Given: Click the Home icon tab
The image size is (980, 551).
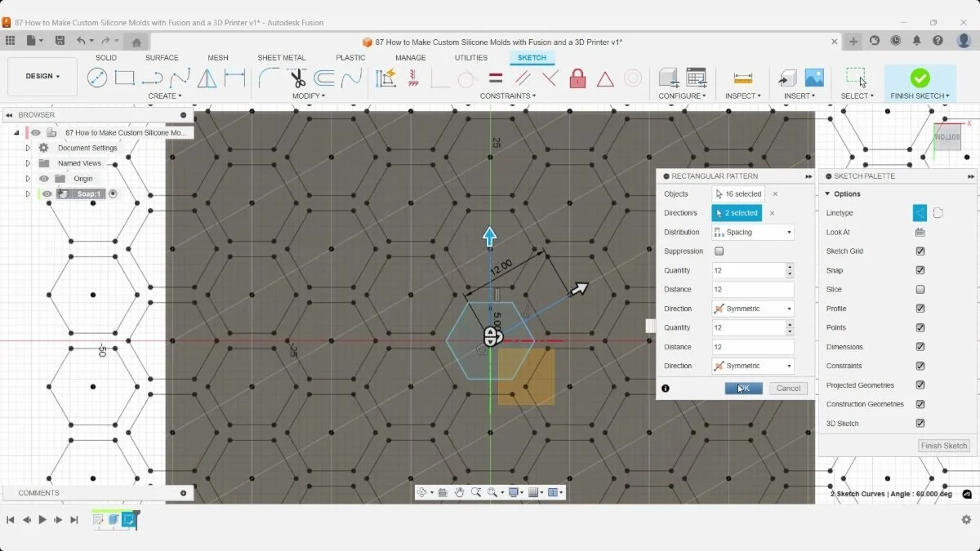Looking at the screenshot, I should tap(136, 42).
